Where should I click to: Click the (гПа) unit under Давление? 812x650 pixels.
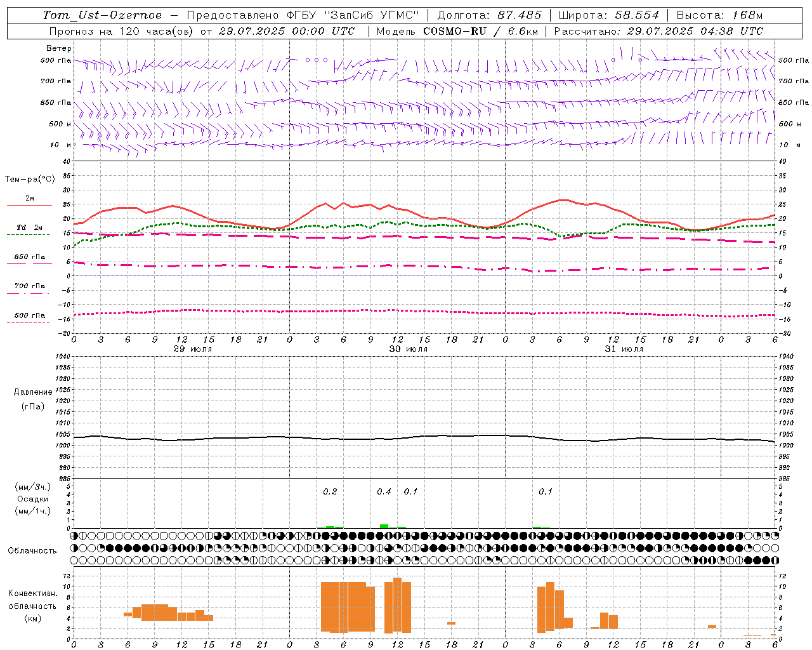pos(33,406)
